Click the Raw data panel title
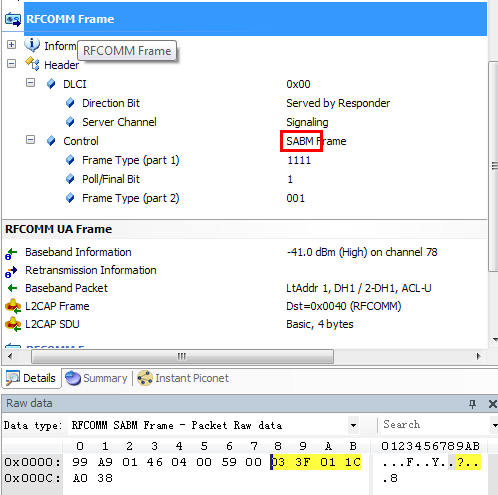Viewport: 498px width, 495px height. [x=29, y=403]
